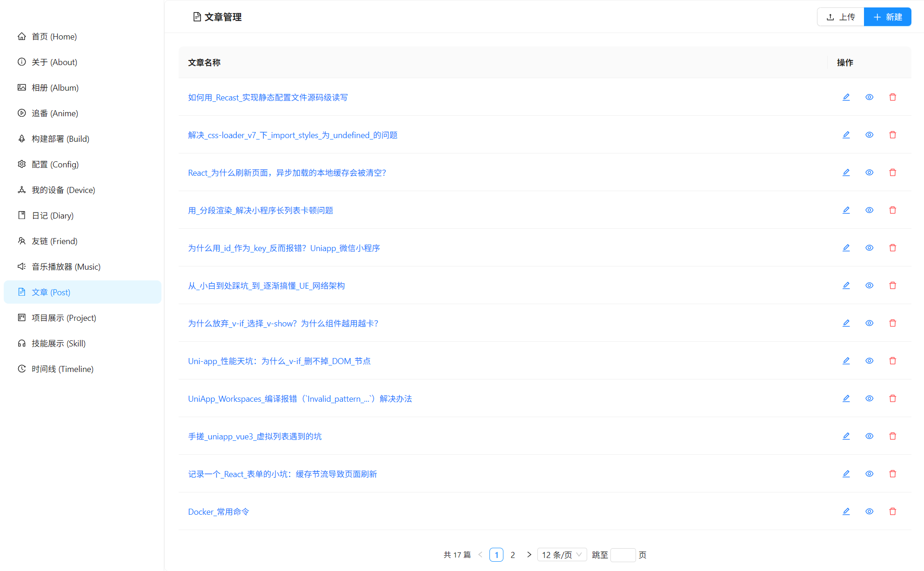
Task: Preview the Recast article with eye icon
Action: (x=869, y=97)
